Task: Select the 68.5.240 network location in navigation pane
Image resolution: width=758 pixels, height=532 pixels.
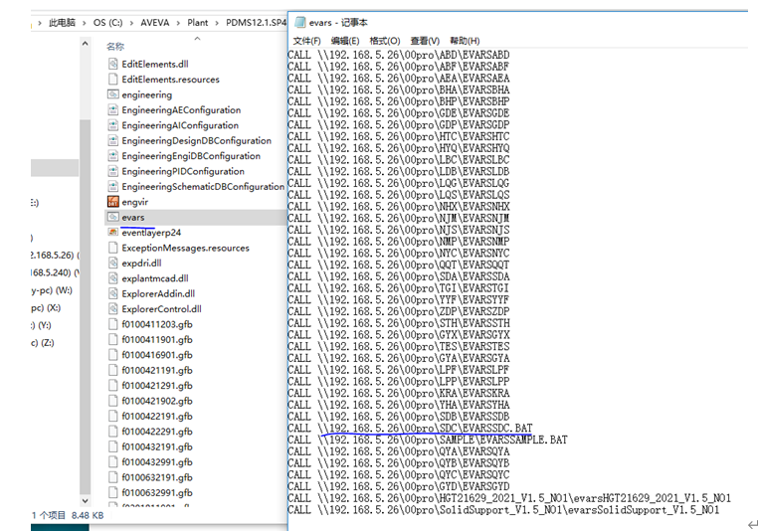Action: pos(55,272)
